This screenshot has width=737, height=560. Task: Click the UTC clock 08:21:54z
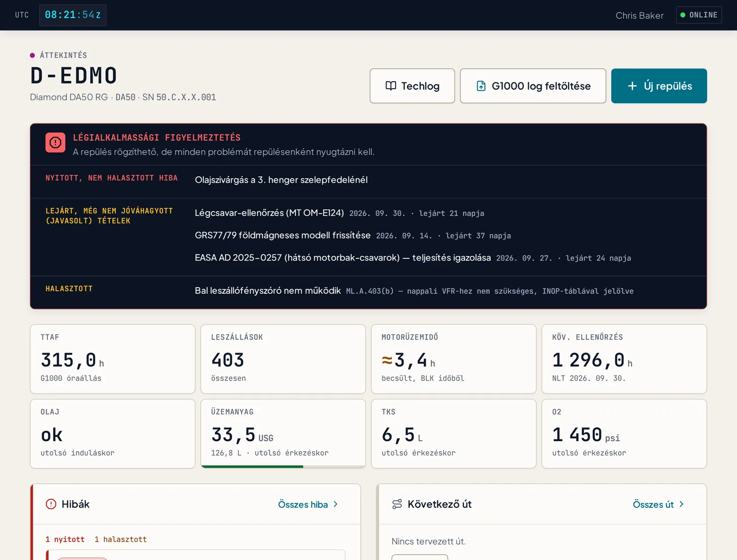pos(73,15)
